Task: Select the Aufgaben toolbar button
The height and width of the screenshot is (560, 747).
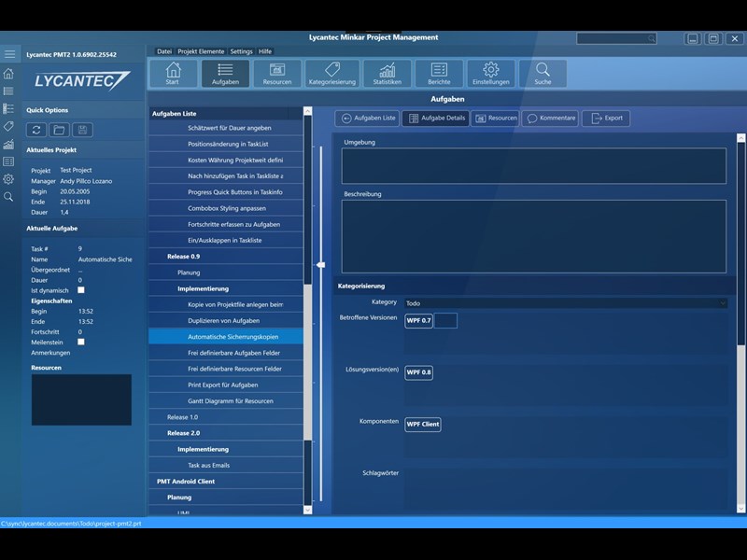Action: 225,74
